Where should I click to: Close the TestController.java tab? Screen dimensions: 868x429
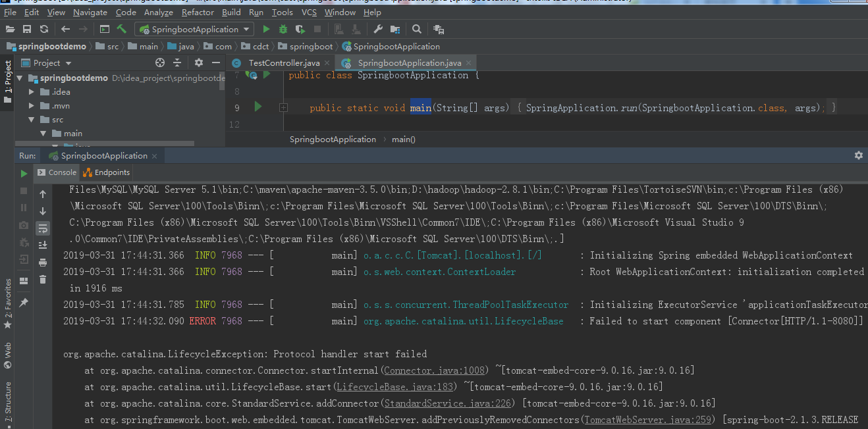(327, 63)
